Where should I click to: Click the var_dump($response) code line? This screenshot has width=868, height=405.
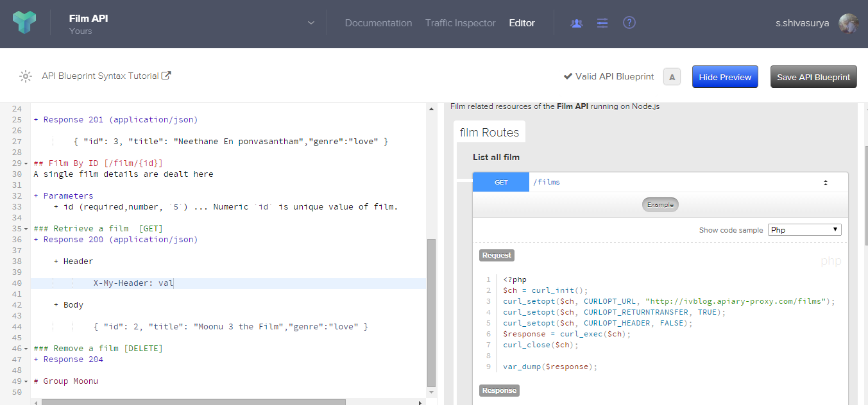(x=550, y=367)
